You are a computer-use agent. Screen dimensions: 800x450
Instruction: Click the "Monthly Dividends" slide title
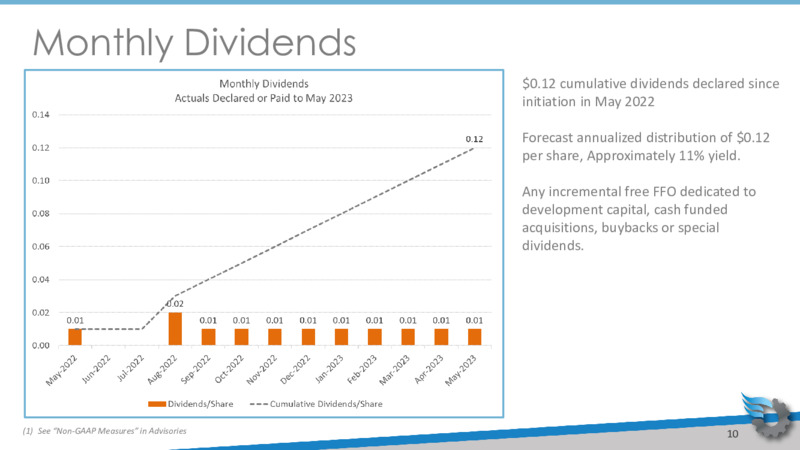coord(194,43)
